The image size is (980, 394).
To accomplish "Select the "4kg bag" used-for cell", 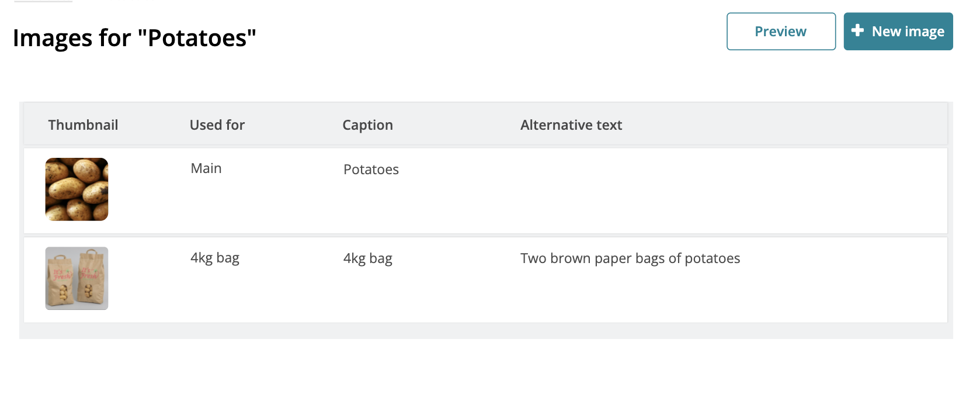I will [215, 258].
